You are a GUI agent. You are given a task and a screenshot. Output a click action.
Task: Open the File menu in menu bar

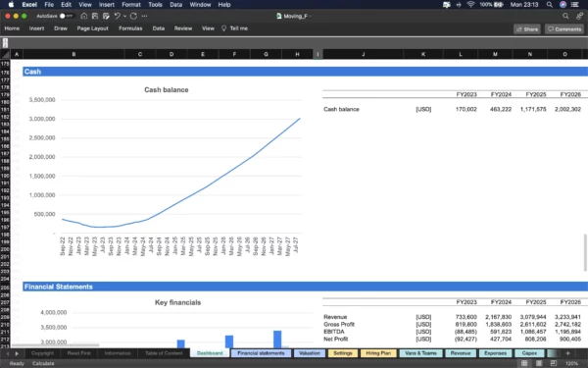click(49, 5)
